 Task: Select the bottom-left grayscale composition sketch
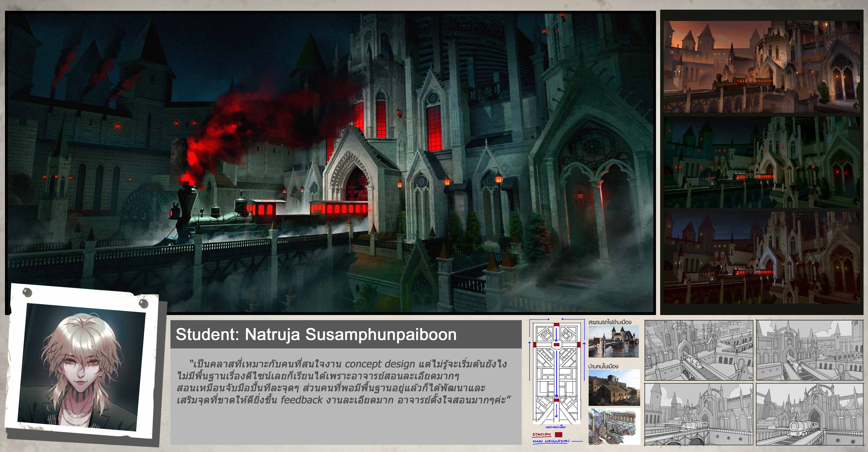click(699, 414)
